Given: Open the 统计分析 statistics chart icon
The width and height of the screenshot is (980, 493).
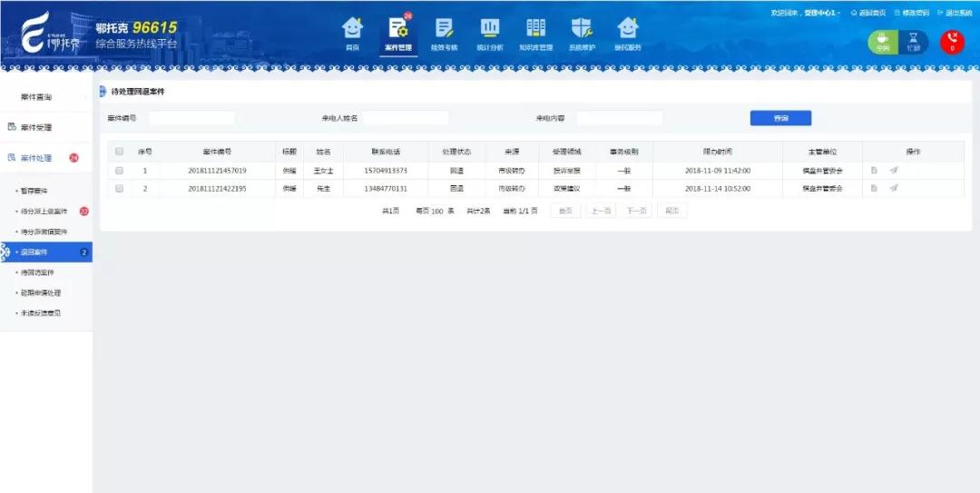Looking at the screenshot, I should coord(490,31).
